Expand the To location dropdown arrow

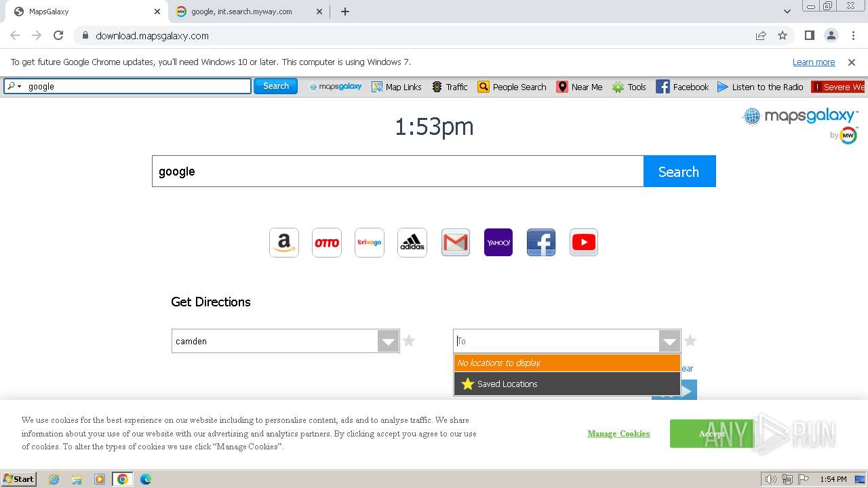point(670,341)
